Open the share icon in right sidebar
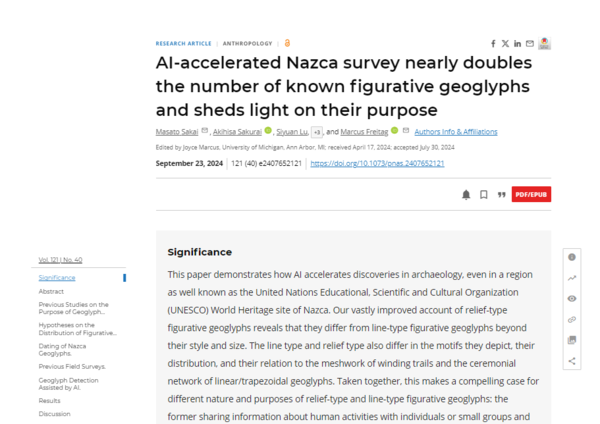 click(572, 361)
